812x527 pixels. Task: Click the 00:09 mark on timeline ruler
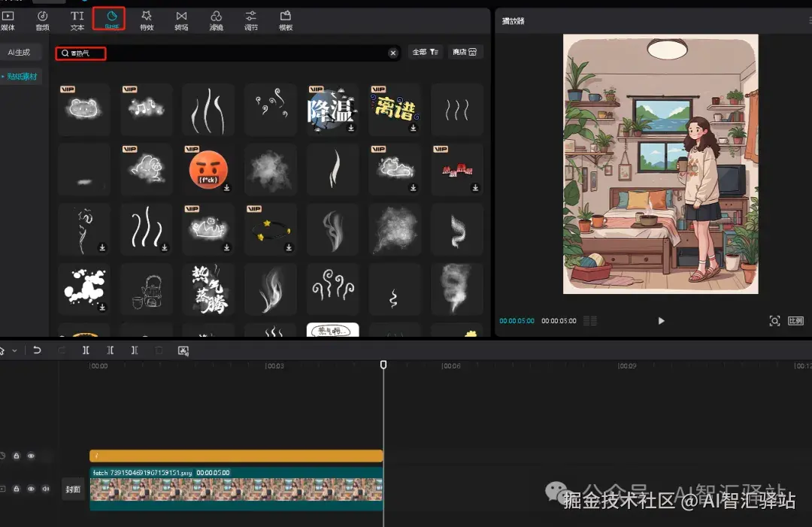tap(627, 366)
